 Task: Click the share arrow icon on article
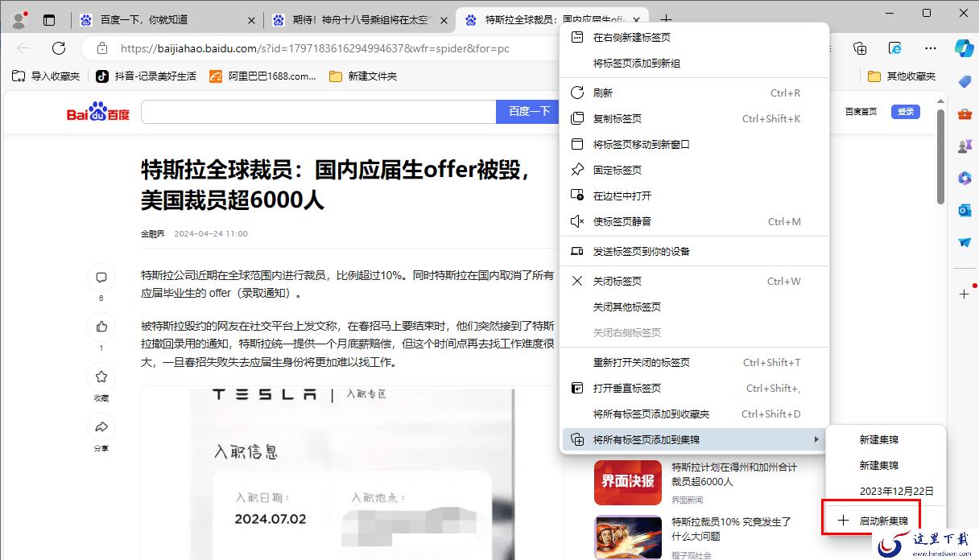(x=101, y=426)
